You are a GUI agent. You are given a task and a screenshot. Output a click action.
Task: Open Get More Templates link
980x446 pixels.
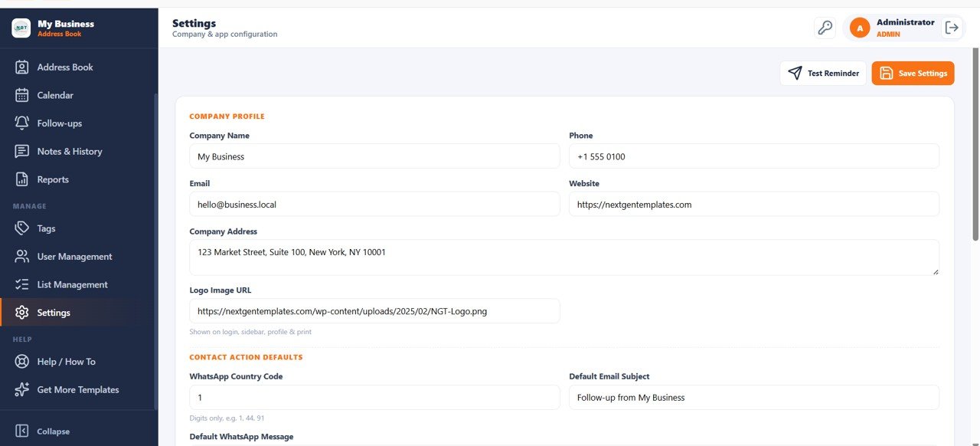[77, 389]
